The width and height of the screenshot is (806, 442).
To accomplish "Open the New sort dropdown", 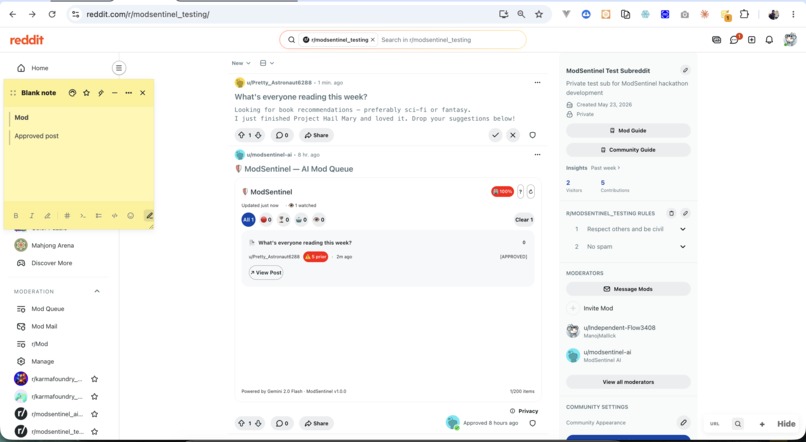I will (241, 63).
